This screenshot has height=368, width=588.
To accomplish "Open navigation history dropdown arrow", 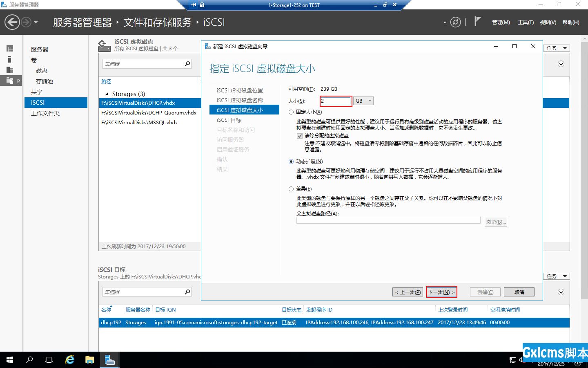I will coord(36,22).
